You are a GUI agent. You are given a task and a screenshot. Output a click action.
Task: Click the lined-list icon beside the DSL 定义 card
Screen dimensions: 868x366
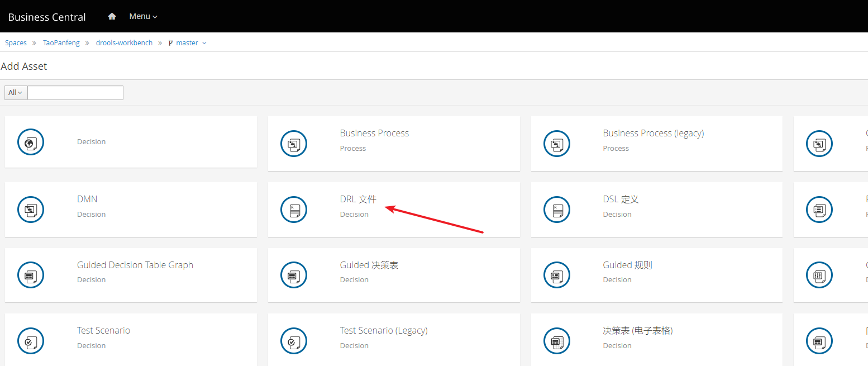coord(819,210)
